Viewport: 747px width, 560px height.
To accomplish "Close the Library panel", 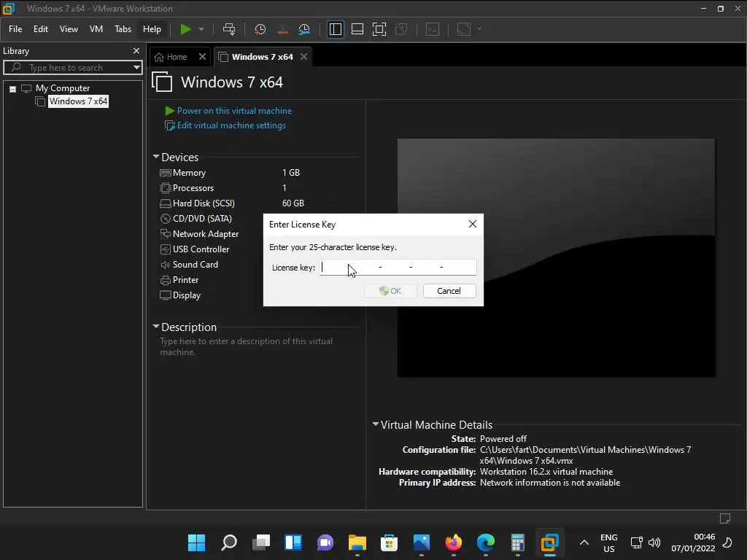I will [x=136, y=50].
